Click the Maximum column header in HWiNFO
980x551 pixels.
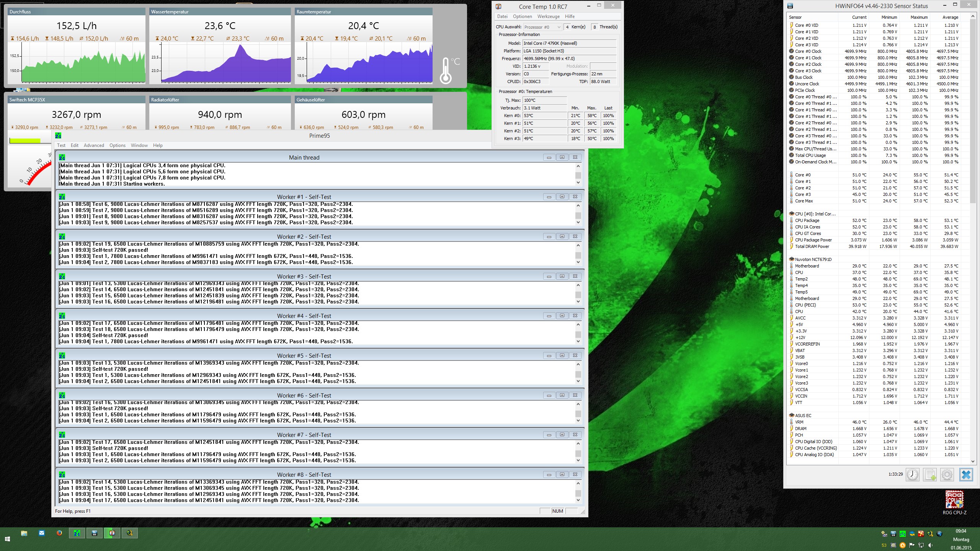915,17
